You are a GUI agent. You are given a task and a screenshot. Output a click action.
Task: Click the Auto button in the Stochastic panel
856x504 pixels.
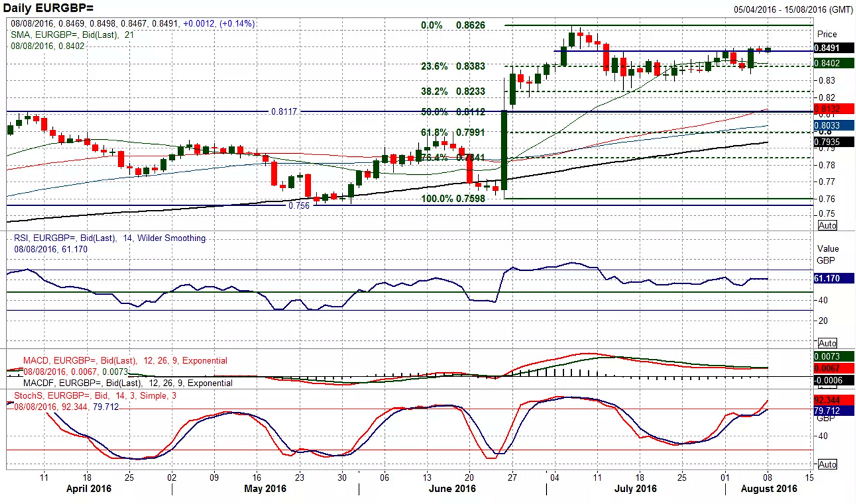[826, 464]
